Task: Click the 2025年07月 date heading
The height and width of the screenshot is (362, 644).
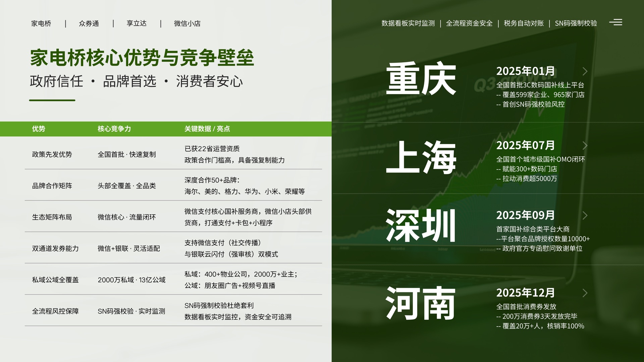Action: coord(526,145)
